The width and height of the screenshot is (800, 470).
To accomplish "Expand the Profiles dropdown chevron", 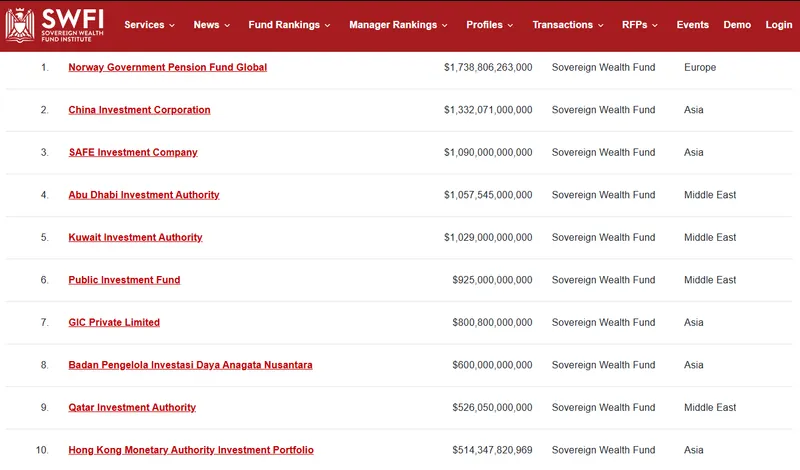I will pos(510,26).
